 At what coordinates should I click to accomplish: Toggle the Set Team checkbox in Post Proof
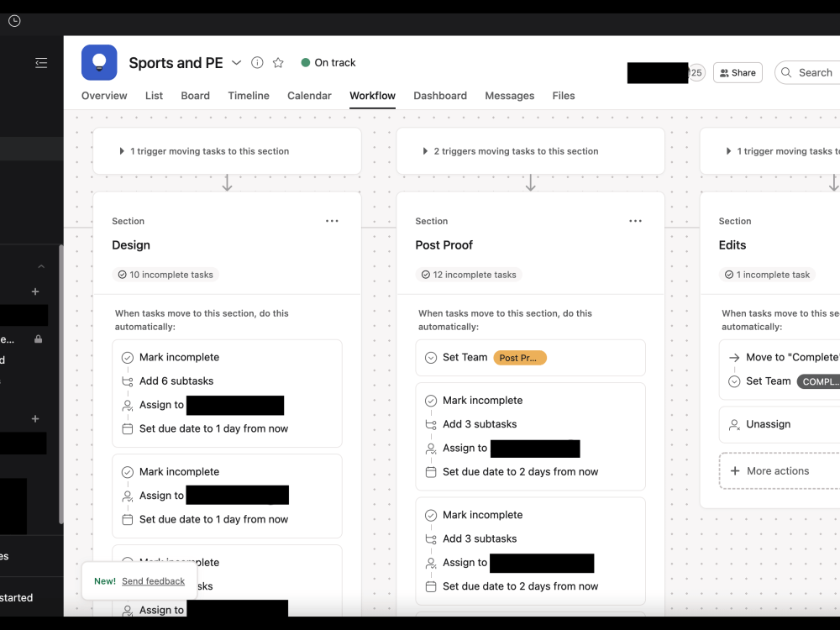(x=431, y=357)
